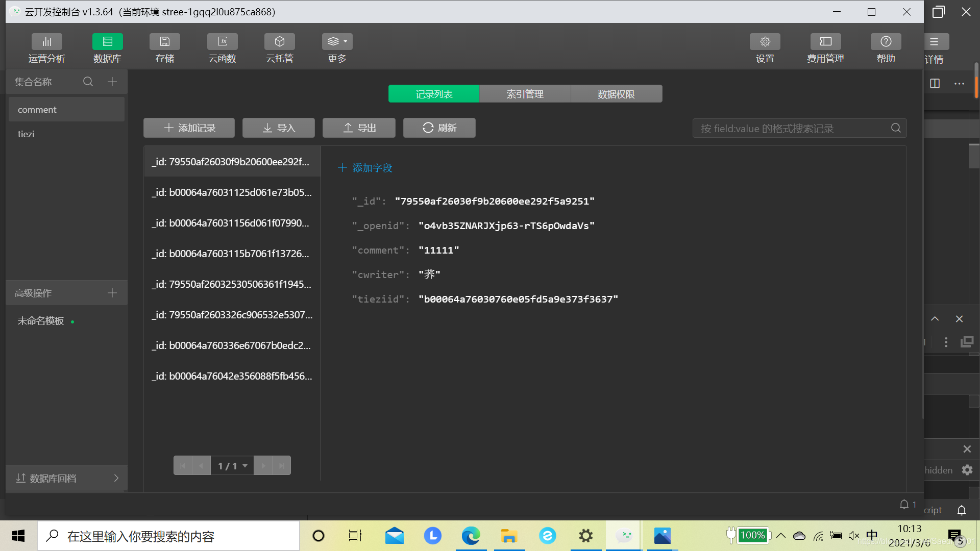Open the 云托管 cloud hosting icon
The width and height of the screenshot is (980, 551).
279,42
